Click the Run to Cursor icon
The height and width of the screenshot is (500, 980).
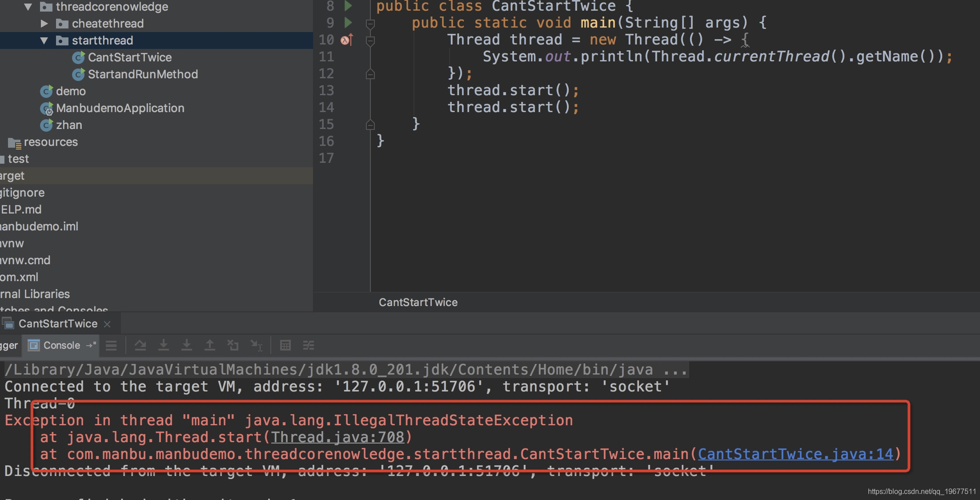257,345
